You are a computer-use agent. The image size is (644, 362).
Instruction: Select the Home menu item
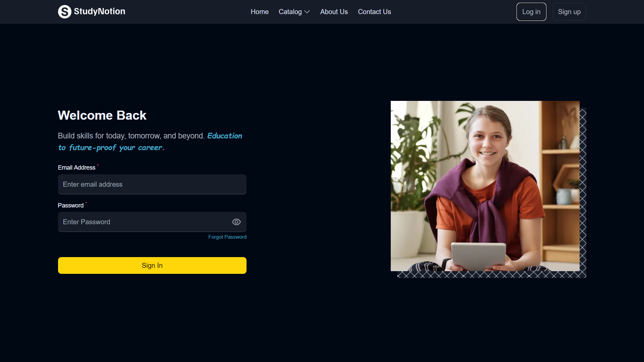pos(259,11)
